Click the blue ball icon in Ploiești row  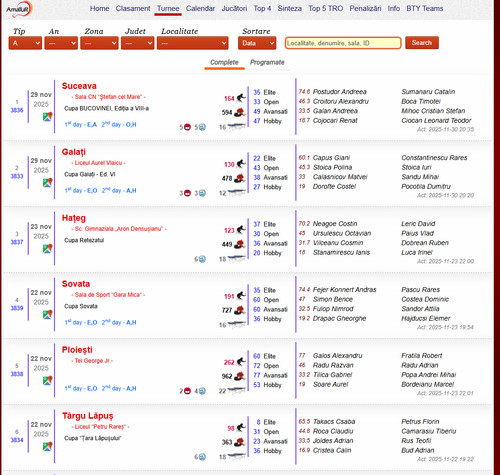pyautogui.click(x=202, y=391)
